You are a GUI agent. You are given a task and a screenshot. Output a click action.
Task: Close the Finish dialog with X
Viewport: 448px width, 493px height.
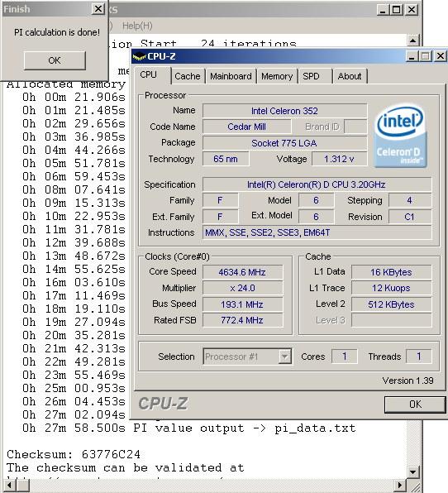(98, 9)
